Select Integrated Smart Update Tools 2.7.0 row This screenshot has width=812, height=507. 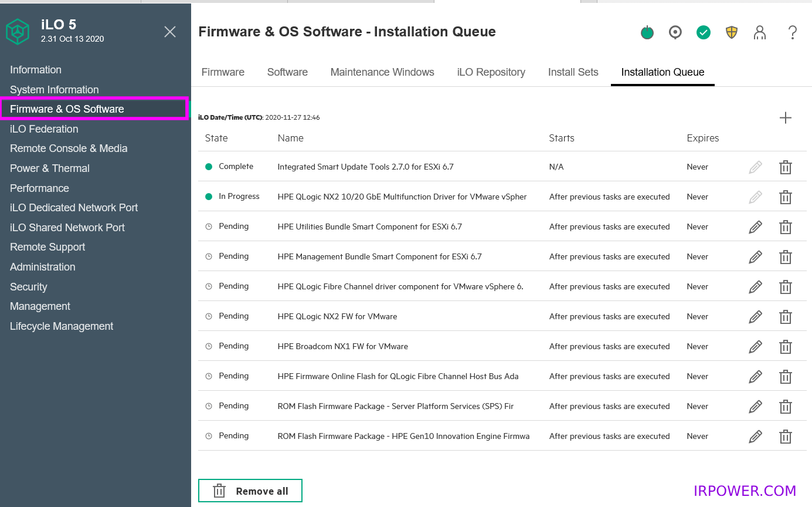pos(502,167)
